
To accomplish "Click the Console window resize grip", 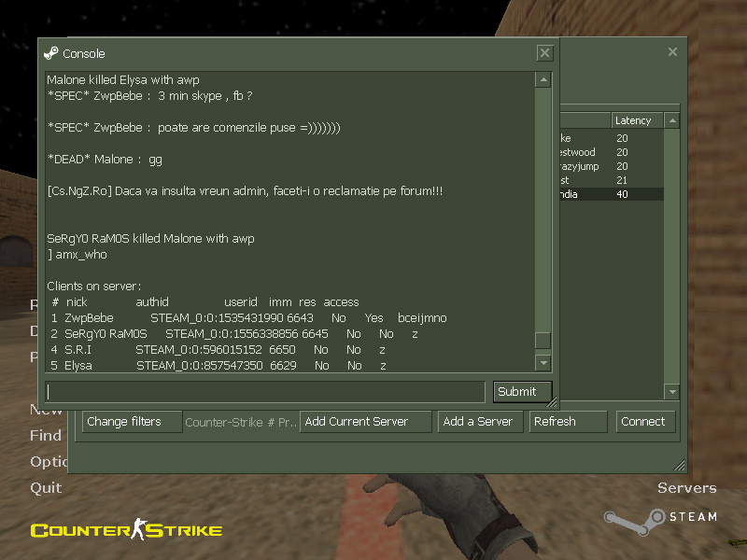I will [x=552, y=403].
